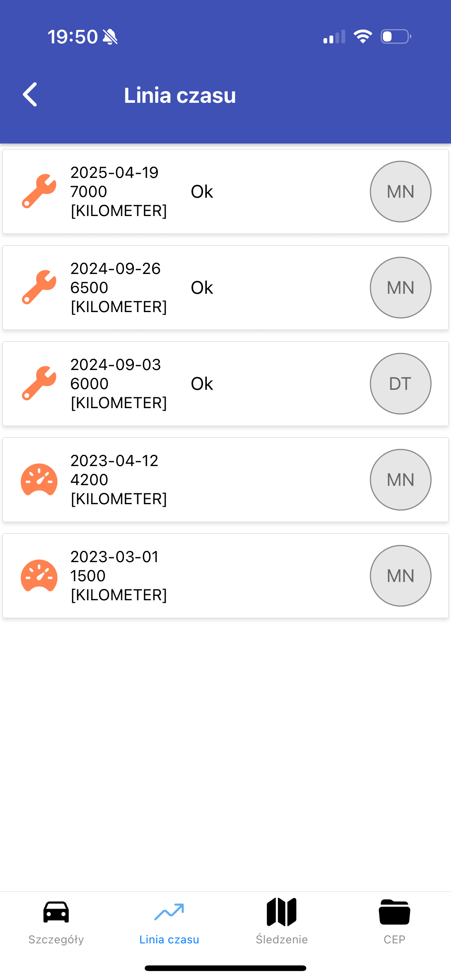
Task: Open the 2023-03-01 mileage entry date
Action: 114,557
